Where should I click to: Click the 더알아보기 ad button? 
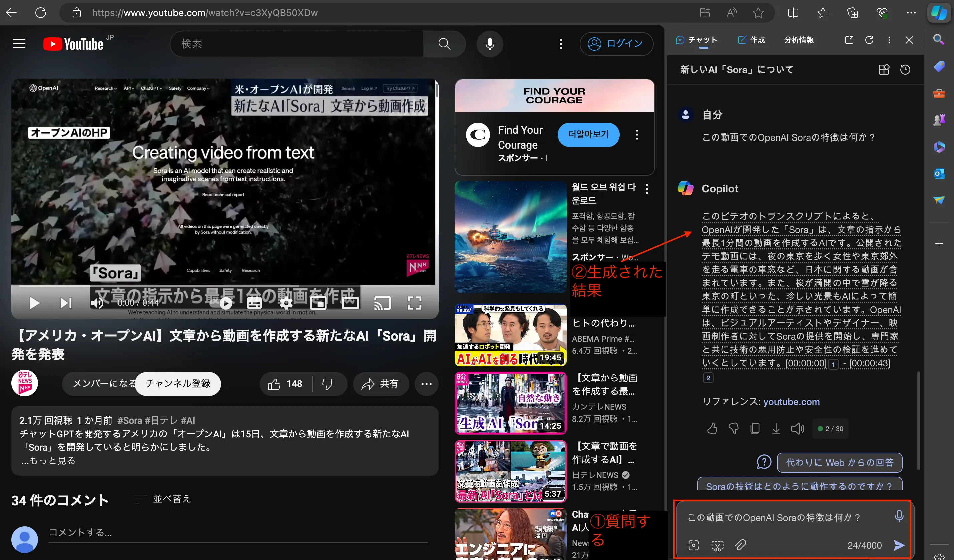coord(588,135)
